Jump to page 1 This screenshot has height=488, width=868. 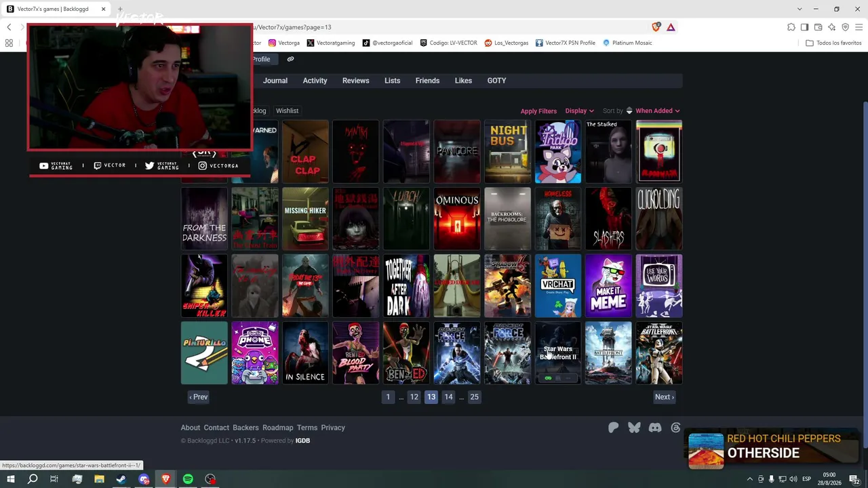[388, 397]
